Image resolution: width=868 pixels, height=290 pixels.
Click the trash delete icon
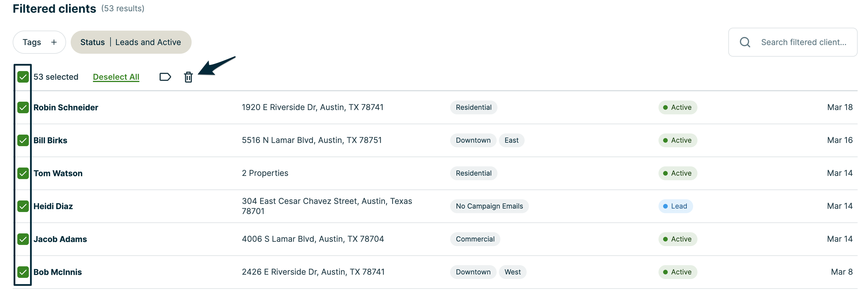[188, 77]
